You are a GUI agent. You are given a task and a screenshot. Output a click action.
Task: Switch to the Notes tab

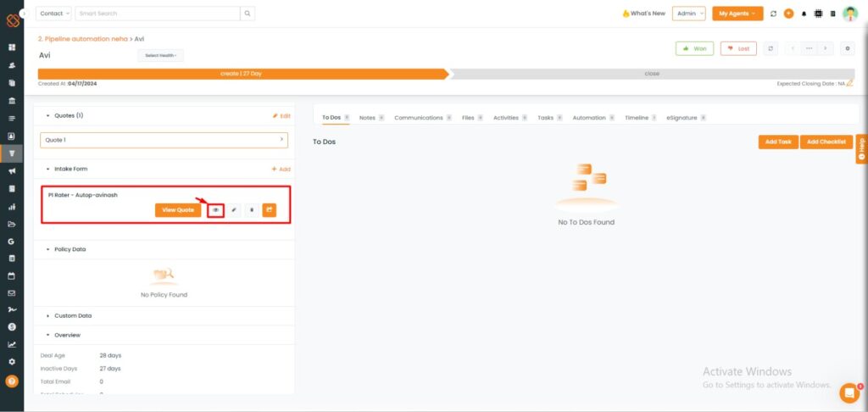[x=371, y=118]
